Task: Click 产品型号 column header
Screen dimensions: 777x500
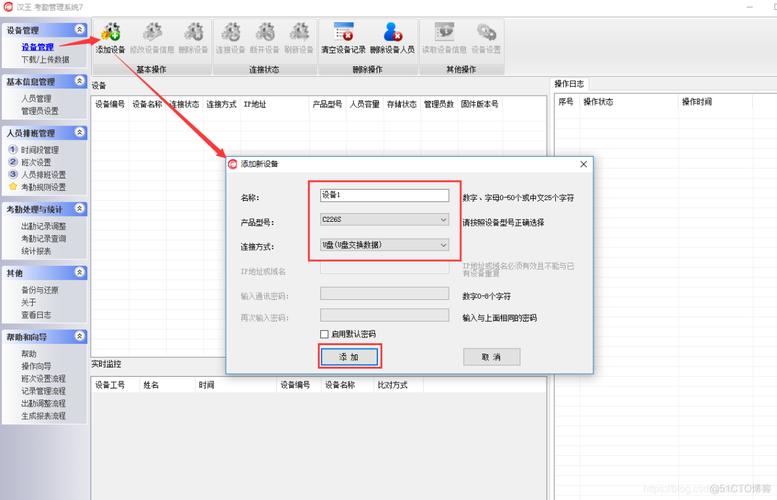Action: tap(328, 104)
